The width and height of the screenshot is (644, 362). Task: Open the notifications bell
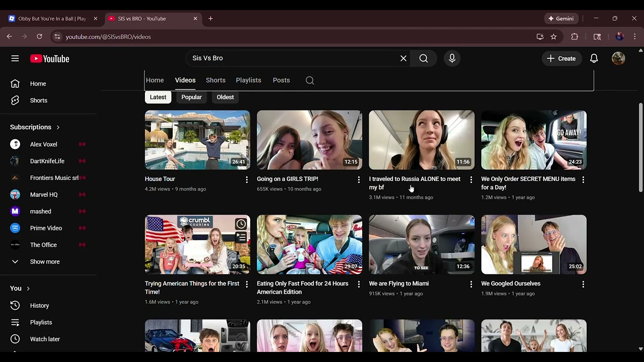594,58
